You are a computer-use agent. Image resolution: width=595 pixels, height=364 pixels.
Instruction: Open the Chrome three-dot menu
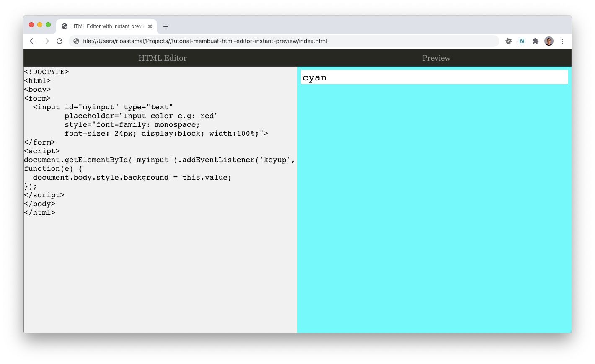pyautogui.click(x=562, y=41)
